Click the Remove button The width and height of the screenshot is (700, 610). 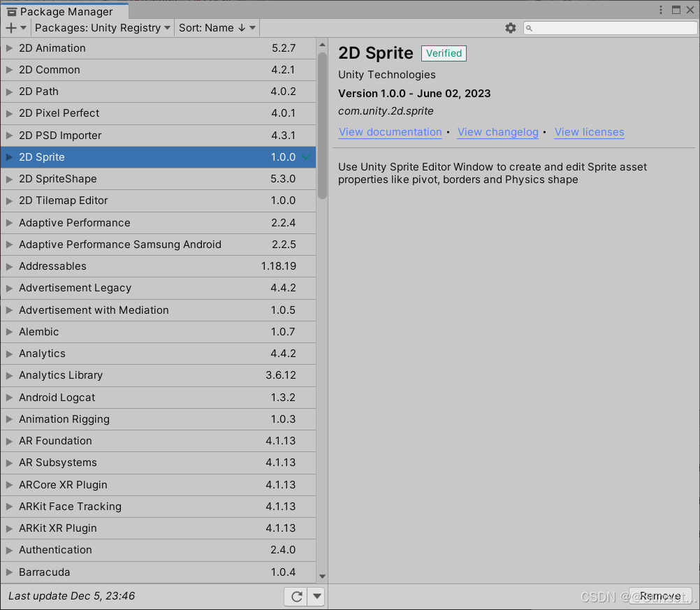point(660,596)
